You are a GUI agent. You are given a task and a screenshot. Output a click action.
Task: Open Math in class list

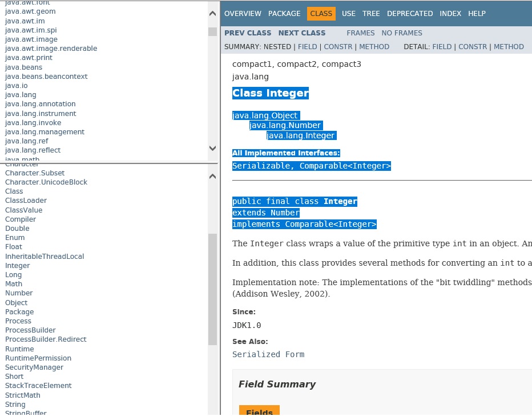coord(14,283)
